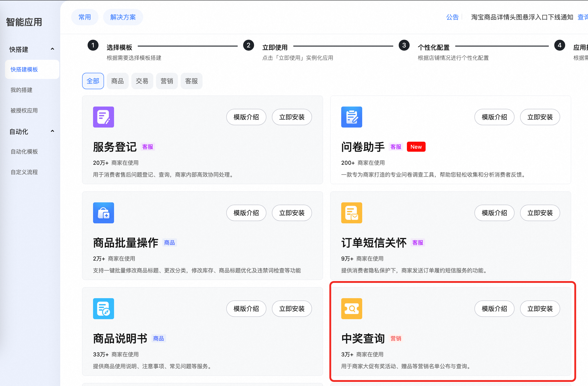
Task: Open 自定义流程 in the sidebar
Action: 24,172
